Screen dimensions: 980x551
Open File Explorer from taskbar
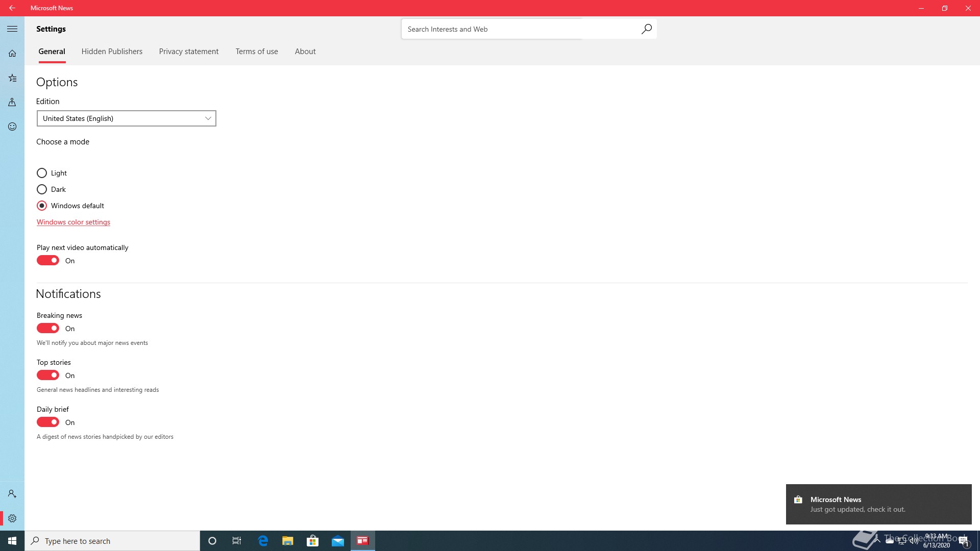(288, 541)
